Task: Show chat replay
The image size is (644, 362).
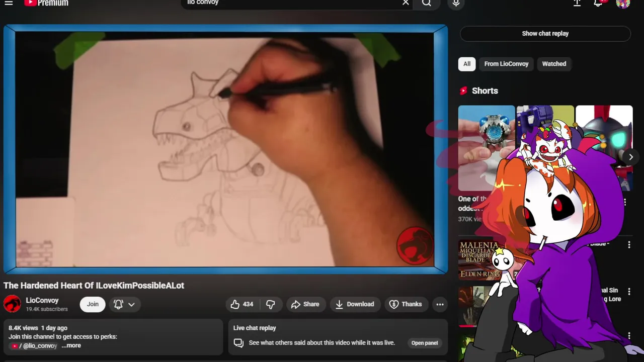Action: pyautogui.click(x=545, y=34)
